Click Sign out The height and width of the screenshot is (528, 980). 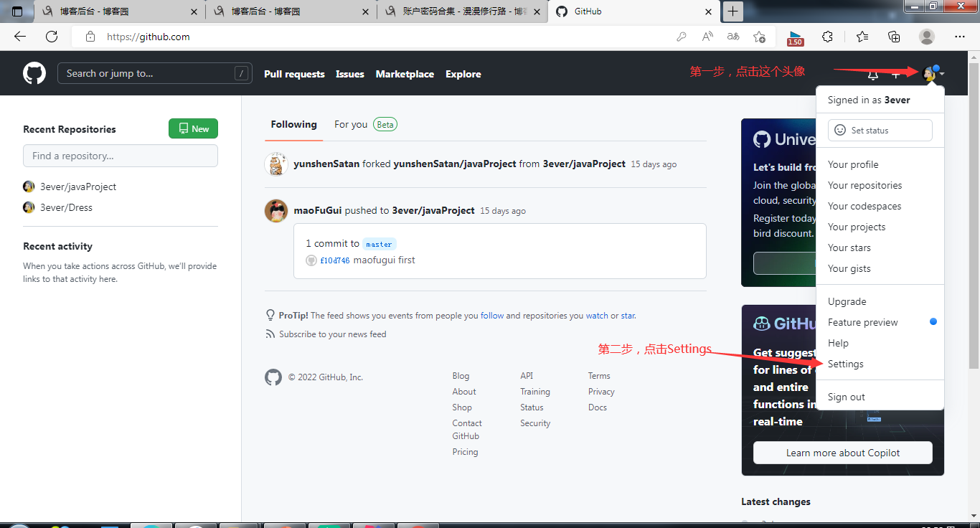pyautogui.click(x=880, y=397)
